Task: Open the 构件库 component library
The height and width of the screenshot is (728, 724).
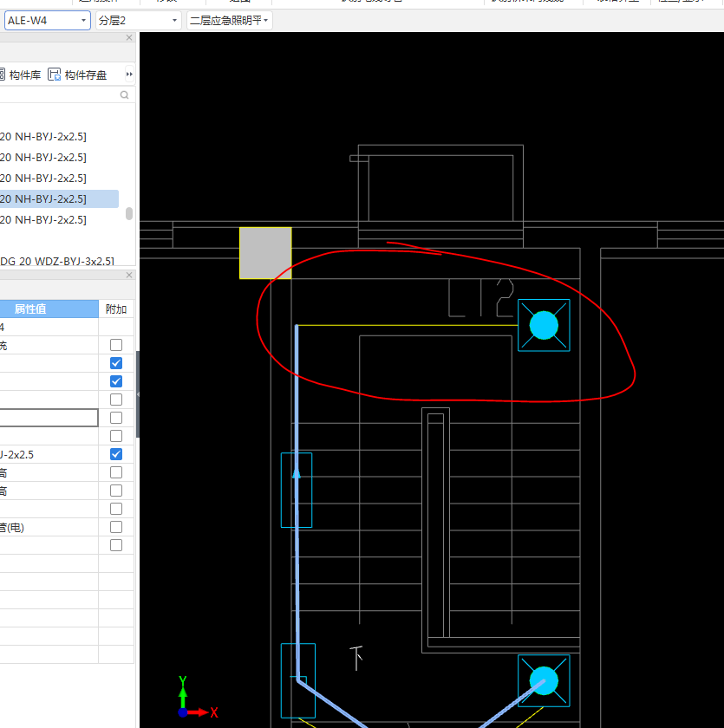Action: tap(20, 75)
